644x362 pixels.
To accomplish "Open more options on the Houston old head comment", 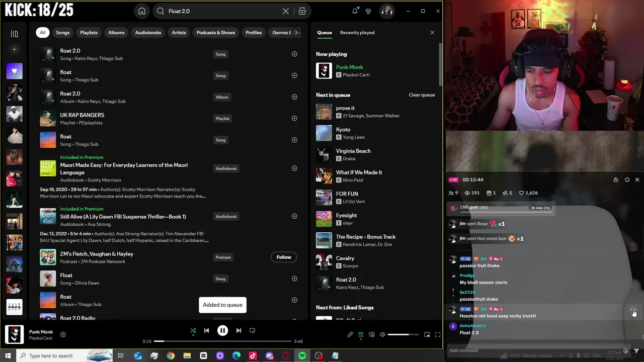I will [x=634, y=312].
